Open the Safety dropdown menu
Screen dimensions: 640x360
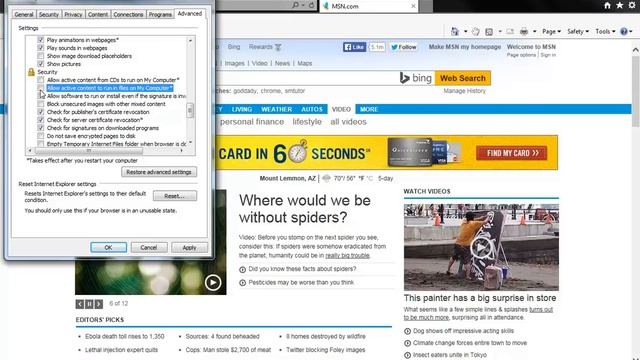[x=578, y=31]
